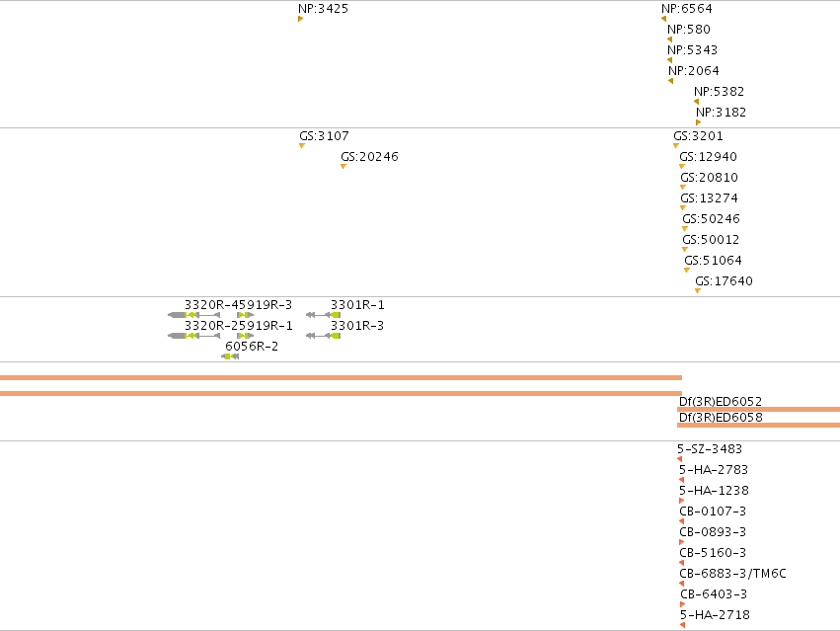Click the NP:3425 insertion label
Screen dimensions: 840x631
323,9
